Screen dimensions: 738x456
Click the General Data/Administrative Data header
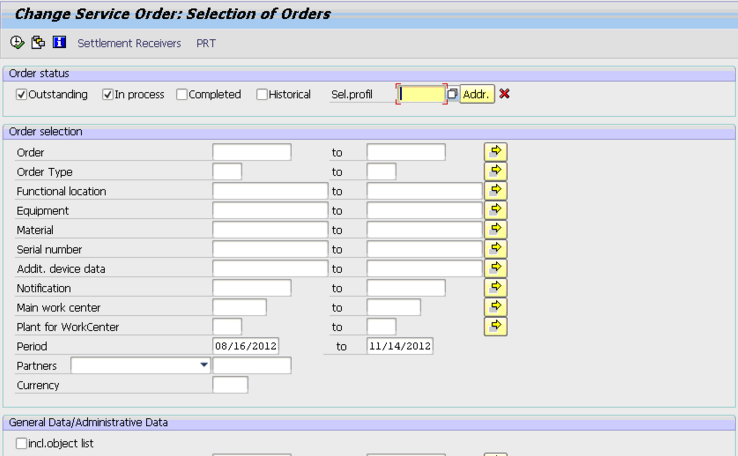point(369,423)
